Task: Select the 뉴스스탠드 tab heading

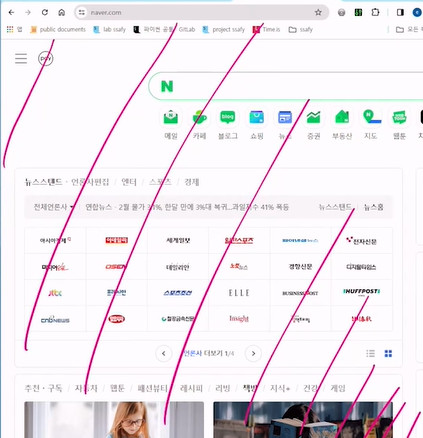Action: 44,182
